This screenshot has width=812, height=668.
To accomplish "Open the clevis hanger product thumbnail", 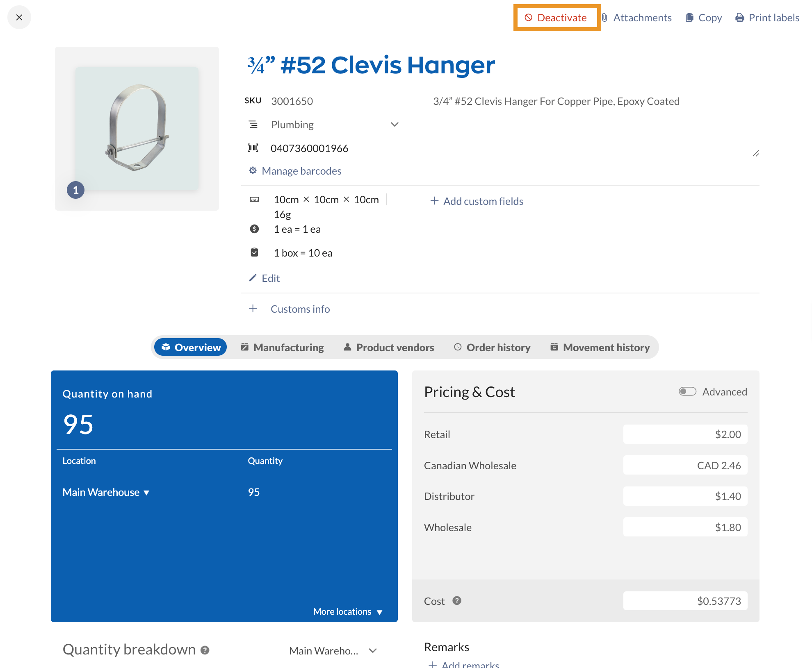I will (137, 129).
